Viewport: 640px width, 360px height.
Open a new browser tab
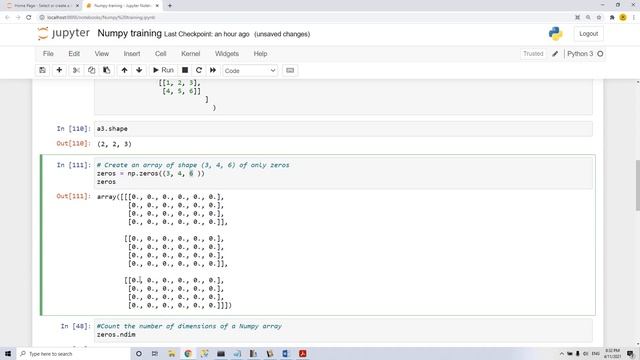pyautogui.click(x=170, y=6)
